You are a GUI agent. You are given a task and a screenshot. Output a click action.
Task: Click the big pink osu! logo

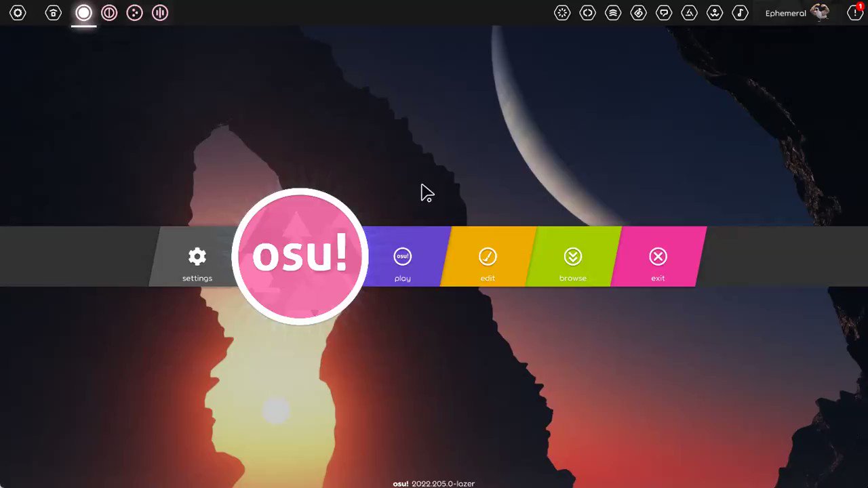(300, 256)
